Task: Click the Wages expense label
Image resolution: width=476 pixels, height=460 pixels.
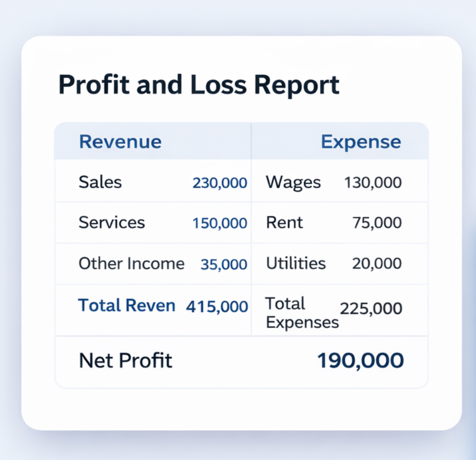Action: tap(293, 182)
